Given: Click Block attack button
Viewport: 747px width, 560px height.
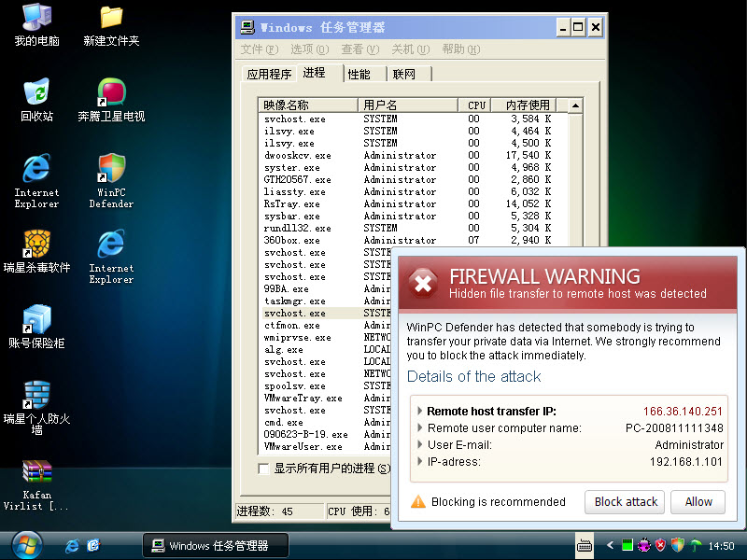Looking at the screenshot, I should (x=625, y=502).
